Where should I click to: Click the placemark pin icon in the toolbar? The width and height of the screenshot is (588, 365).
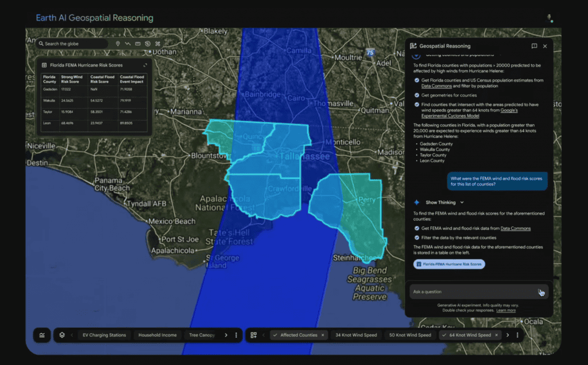pyautogui.click(x=118, y=44)
